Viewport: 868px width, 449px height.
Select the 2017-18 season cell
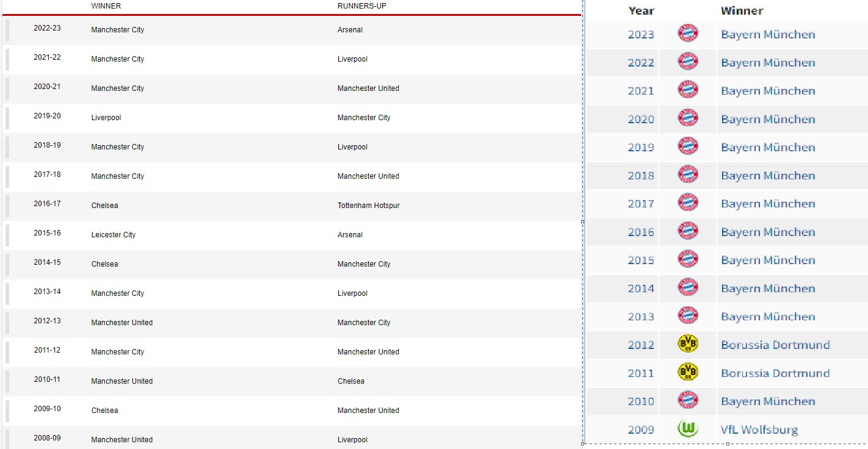click(x=47, y=174)
